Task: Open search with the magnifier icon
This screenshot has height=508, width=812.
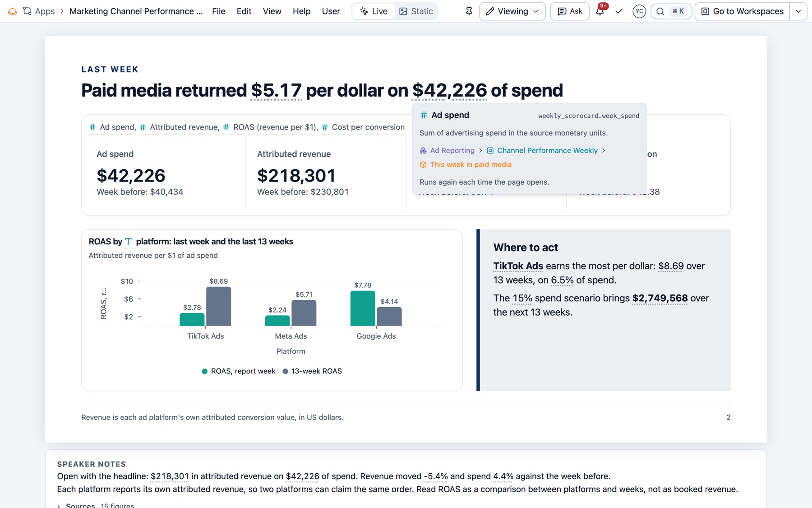Action: (660, 11)
